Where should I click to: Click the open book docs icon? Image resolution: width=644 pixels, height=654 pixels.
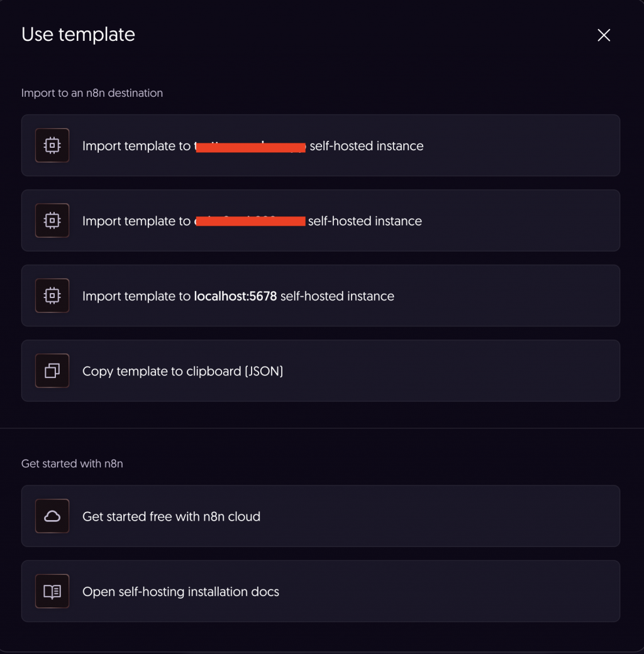click(52, 592)
